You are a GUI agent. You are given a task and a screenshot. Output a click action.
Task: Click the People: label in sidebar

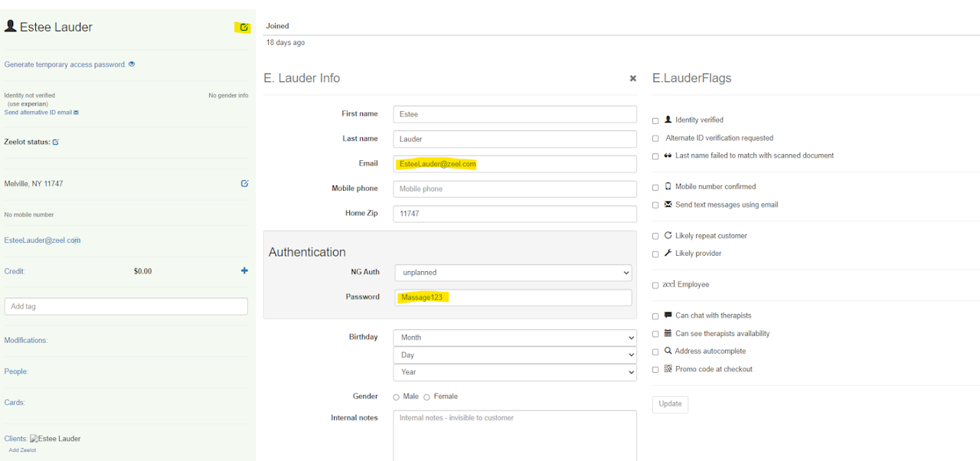16,371
